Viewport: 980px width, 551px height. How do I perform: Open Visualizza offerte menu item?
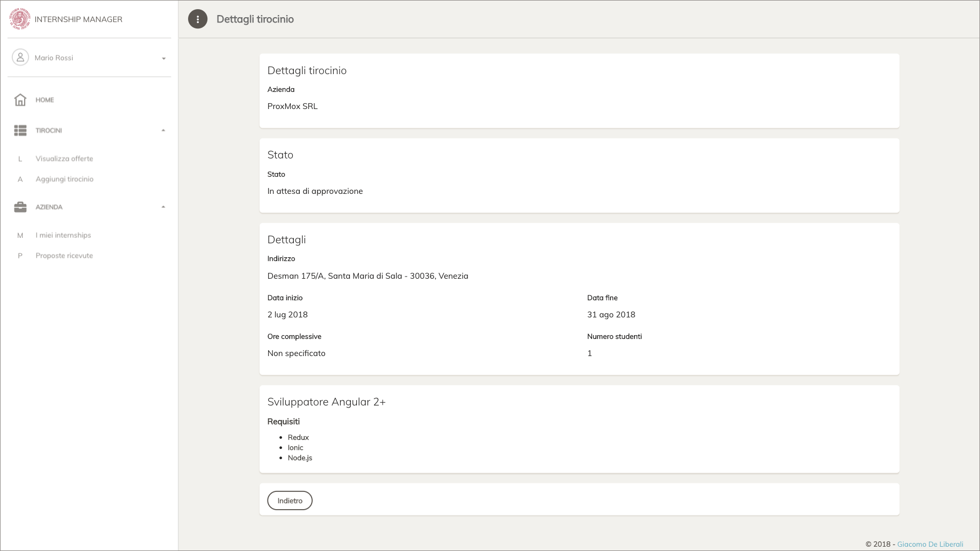coord(64,159)
